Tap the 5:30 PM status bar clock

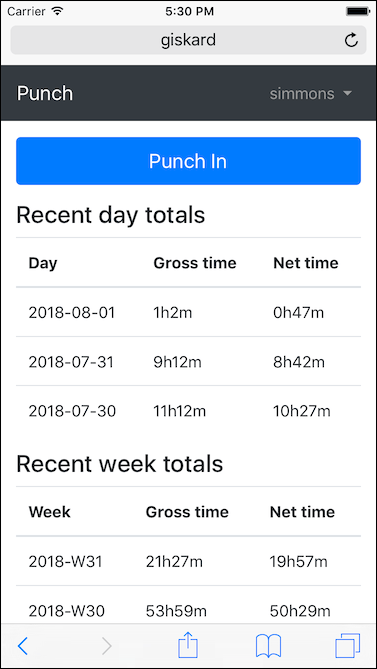tap(188, 11)
